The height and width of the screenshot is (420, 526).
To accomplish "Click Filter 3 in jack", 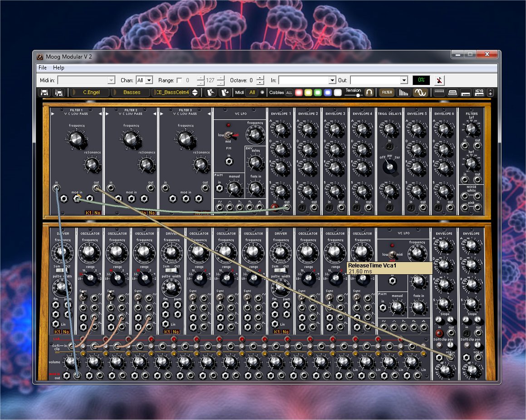I will click(x=165, y=188).
